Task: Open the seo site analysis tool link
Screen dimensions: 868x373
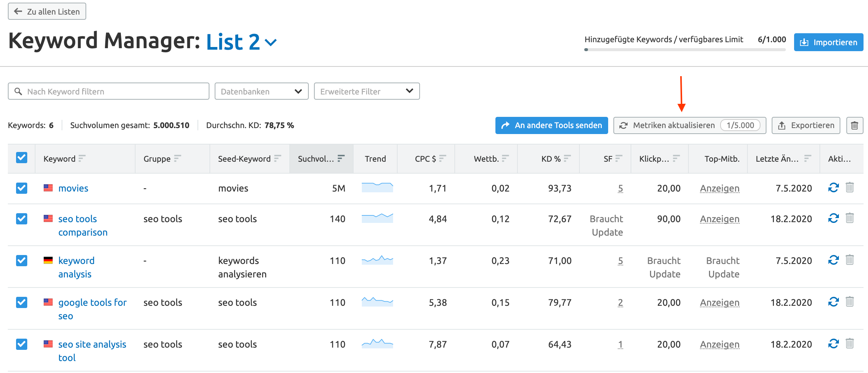Action: 92,351
